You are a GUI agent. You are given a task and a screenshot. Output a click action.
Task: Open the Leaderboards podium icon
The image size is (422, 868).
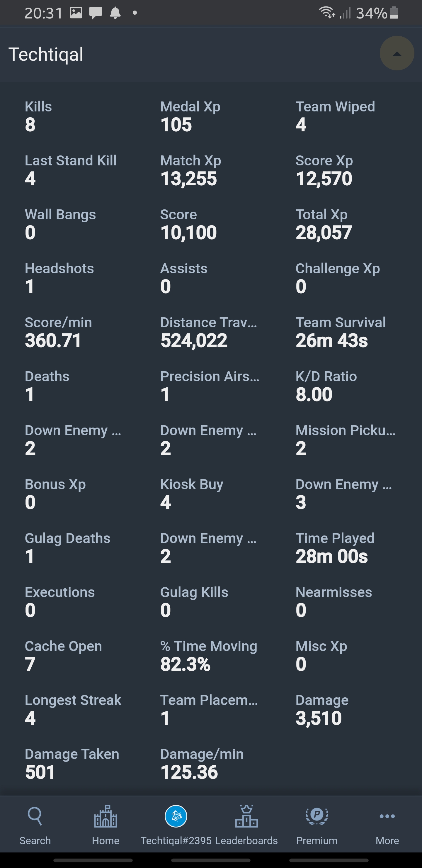(x=246, y=816)
